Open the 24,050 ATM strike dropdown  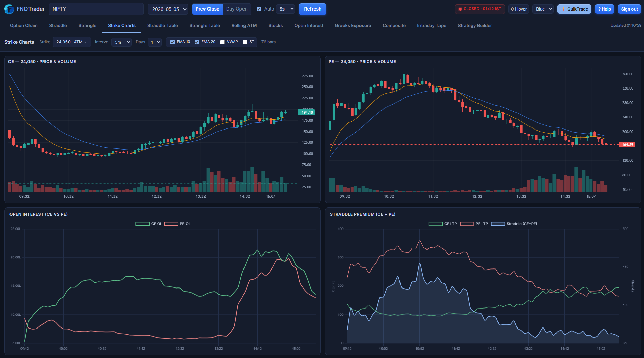72,42
